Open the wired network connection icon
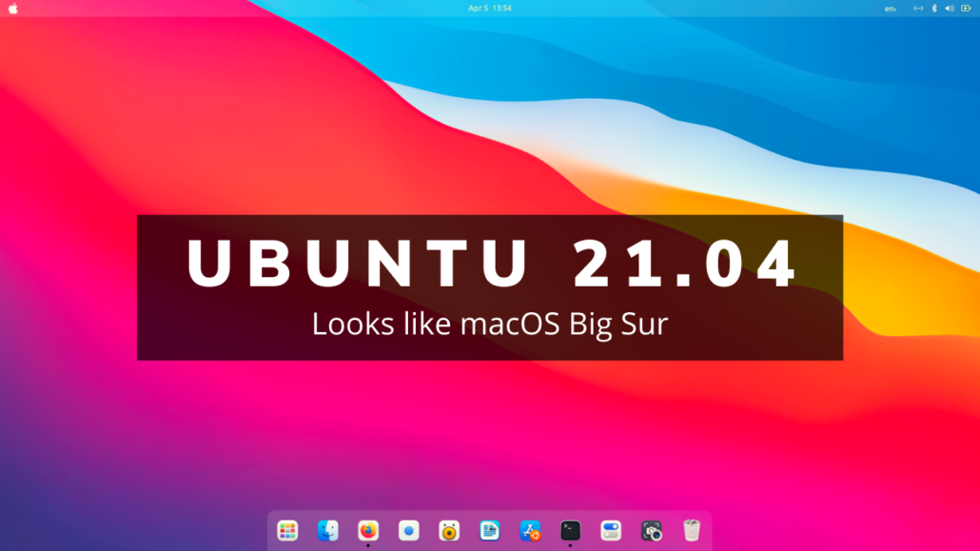The image size is (980, 551). point(918,9)
